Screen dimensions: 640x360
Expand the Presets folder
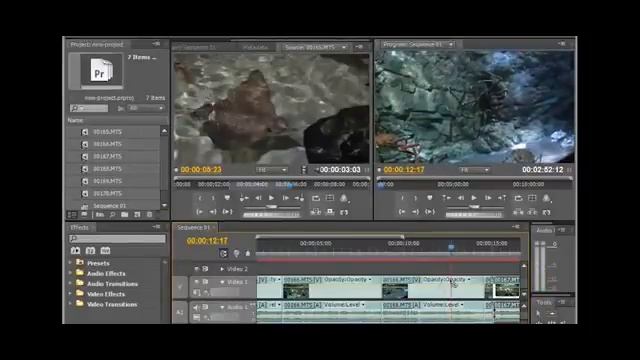pos(70,262)
